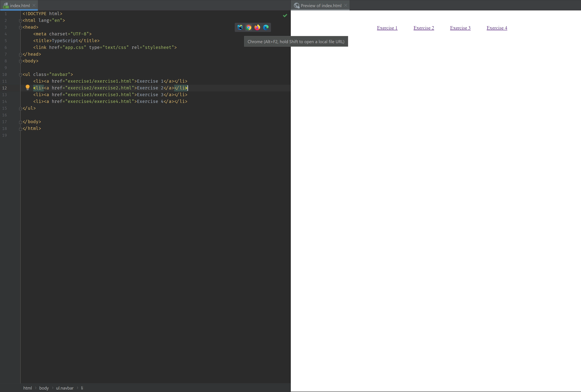Close the index.html editor tab

pos(34,6)
